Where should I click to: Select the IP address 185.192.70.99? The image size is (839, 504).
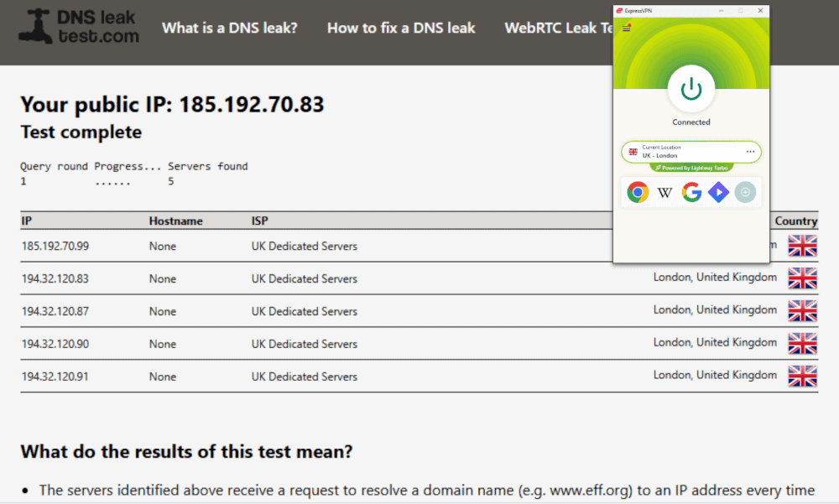tap(55, 246)
